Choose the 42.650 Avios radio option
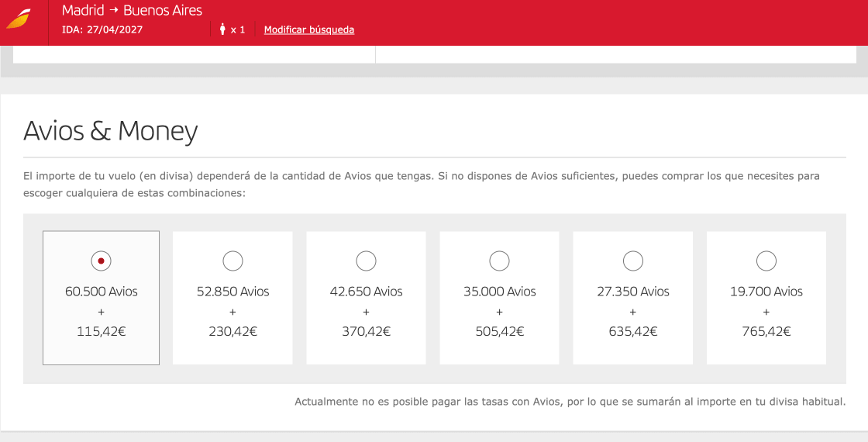This screenshot has height=442, width=868. 366,261
